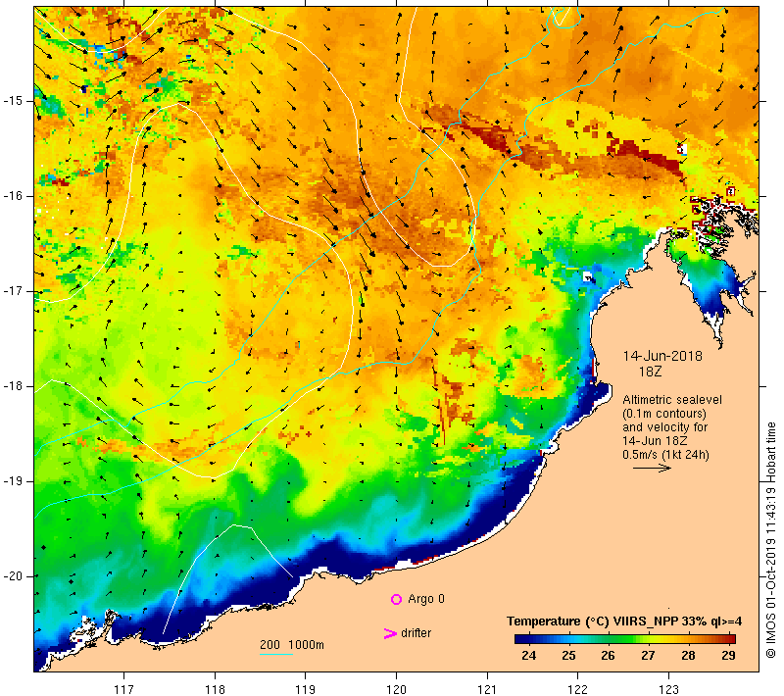Image resolution: width=784 pixels, height=696 pixels.
Task: Click colorbar tick label 29
Action: [728, 655]
